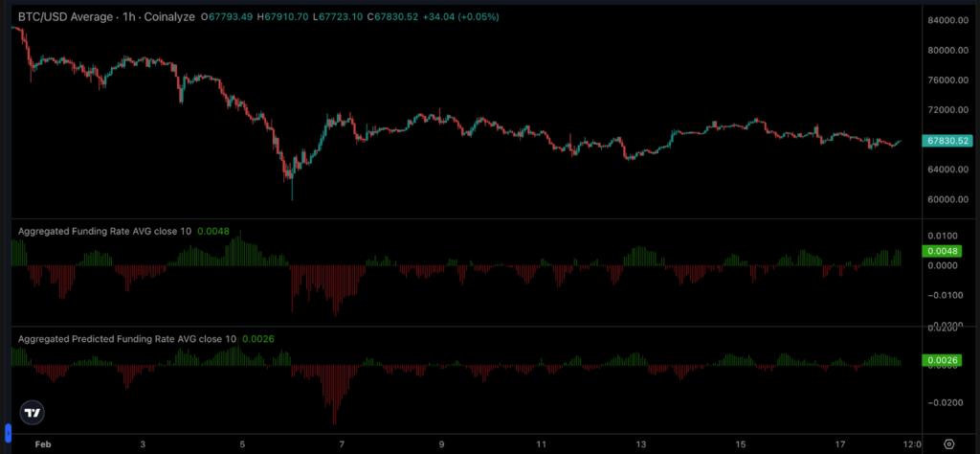
Task: Click the green 0.0048 axis value tag
Action: tap(937, 251)
